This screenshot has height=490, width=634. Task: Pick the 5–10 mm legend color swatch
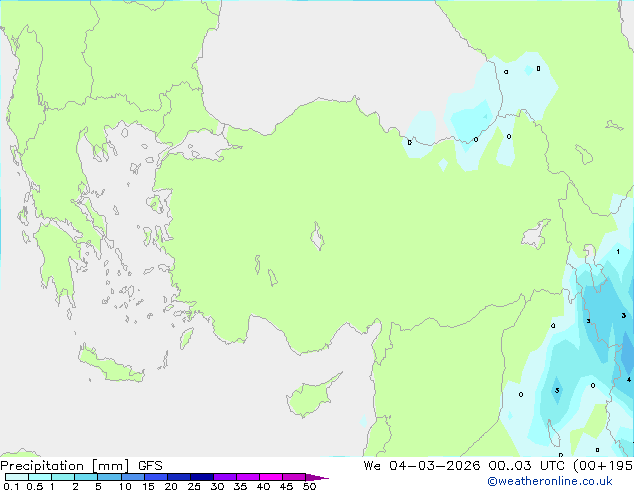109,477
